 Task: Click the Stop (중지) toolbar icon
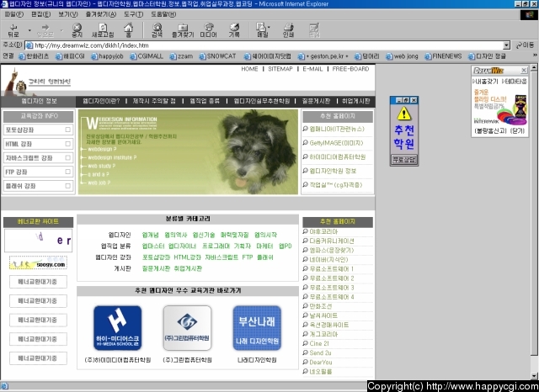click(x=77, y=30)
